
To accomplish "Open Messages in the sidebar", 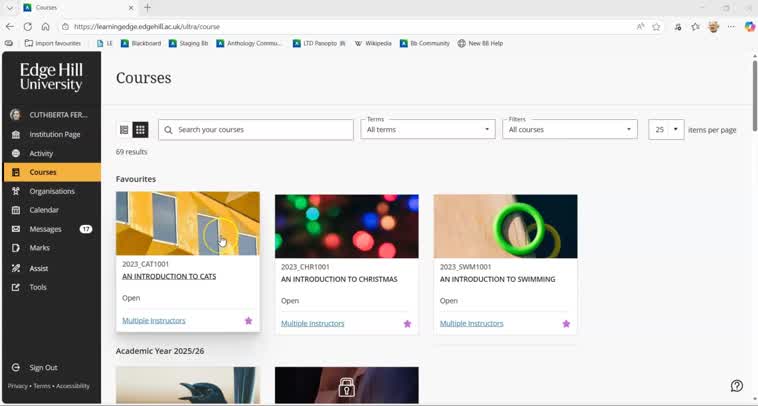I will pyautogui.click(x=52, y=229).
